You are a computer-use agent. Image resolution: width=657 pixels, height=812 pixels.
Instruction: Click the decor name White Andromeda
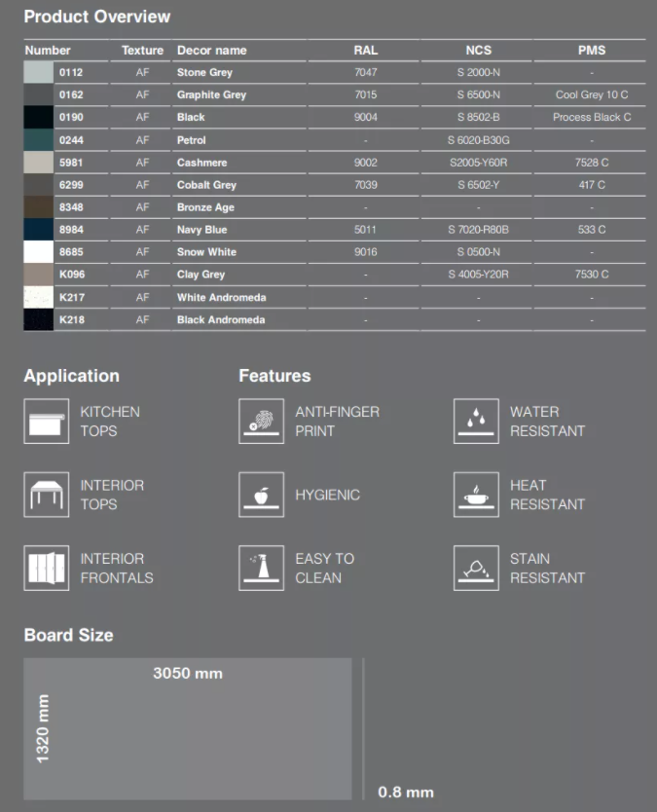click(222, 297)
